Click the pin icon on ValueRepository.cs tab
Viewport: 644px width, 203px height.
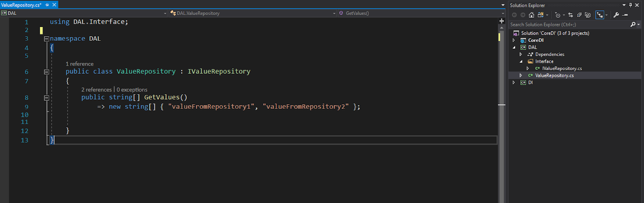[x=47, y=5]
